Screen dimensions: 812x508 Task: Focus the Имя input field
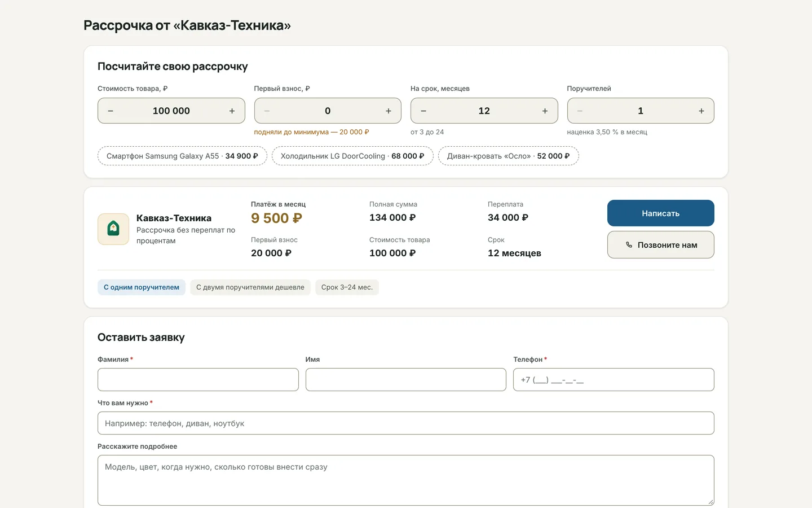click(x=406, y=380)
